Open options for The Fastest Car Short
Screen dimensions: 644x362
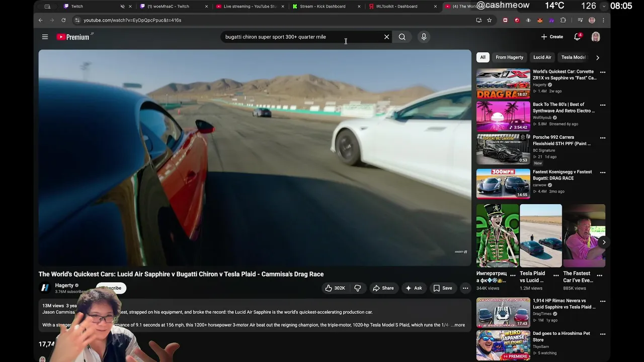pyautogui.click(x=599, y=275)
